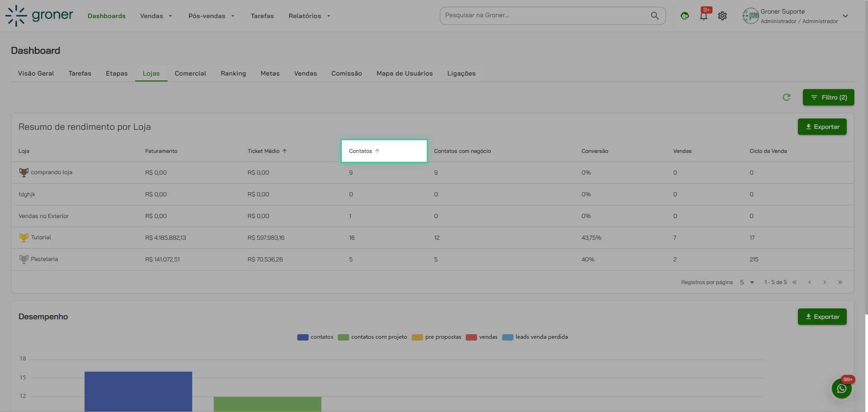This screenshot has height=412, width=868.
Task: Sort by Loja column header
Action: 24,151
